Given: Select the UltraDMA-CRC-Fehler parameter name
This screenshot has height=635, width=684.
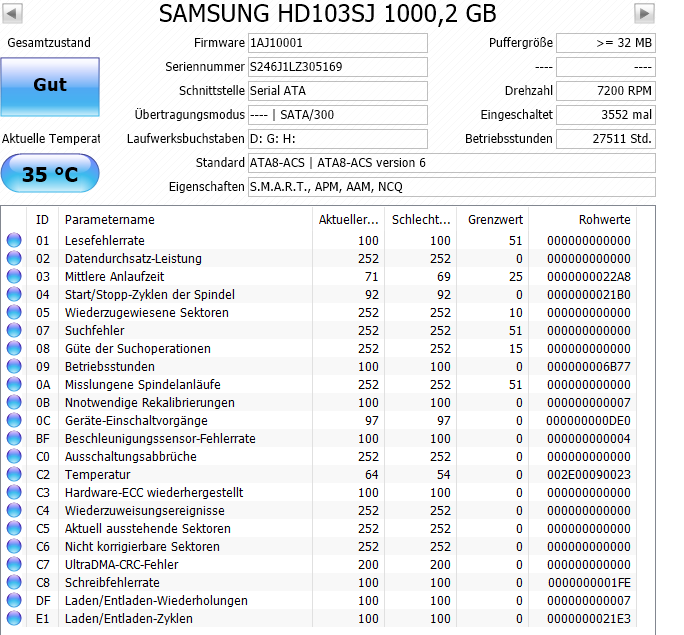Looking at the screenshot, I should [x=122, y=564].
